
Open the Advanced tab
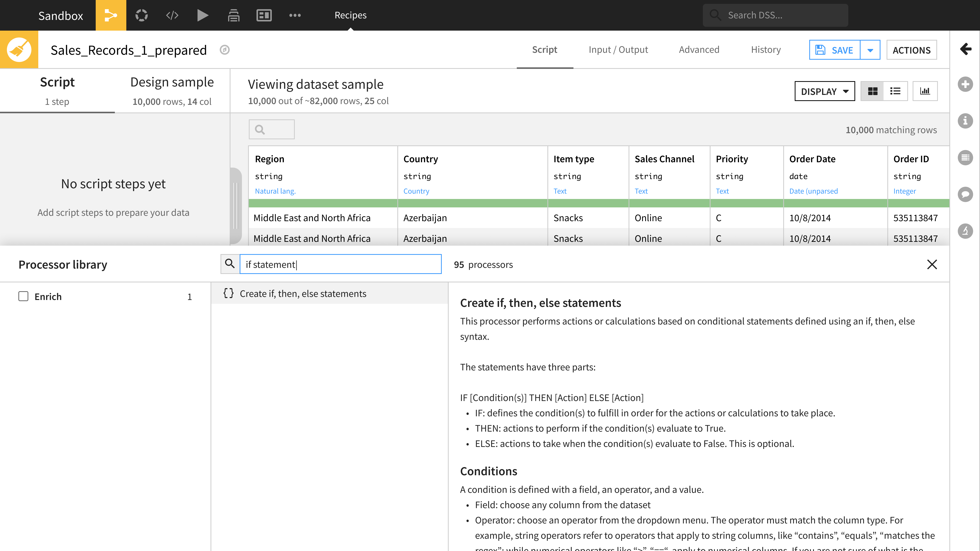[x=699, y=49]
